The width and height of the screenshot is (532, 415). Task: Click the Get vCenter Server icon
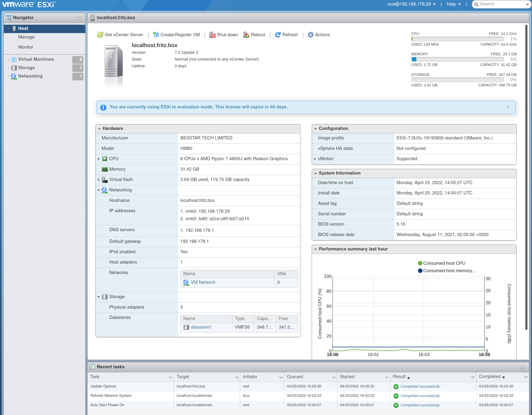pyautogui.click(x=100, y=35)
